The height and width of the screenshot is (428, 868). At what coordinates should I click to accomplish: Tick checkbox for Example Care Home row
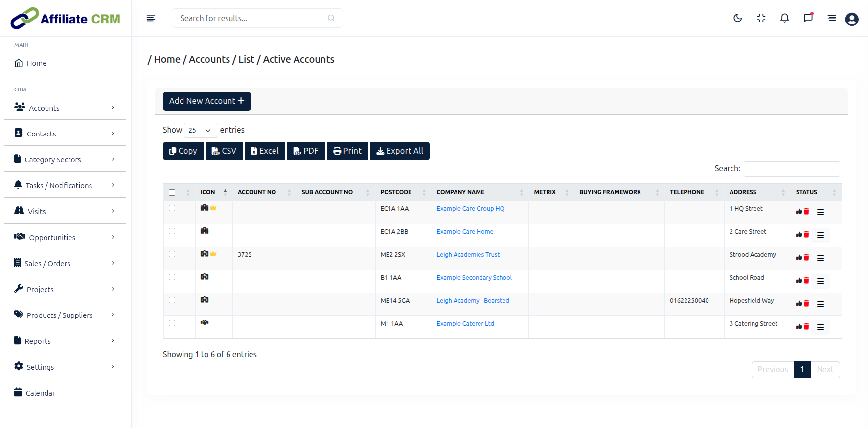tap(172, 231)
